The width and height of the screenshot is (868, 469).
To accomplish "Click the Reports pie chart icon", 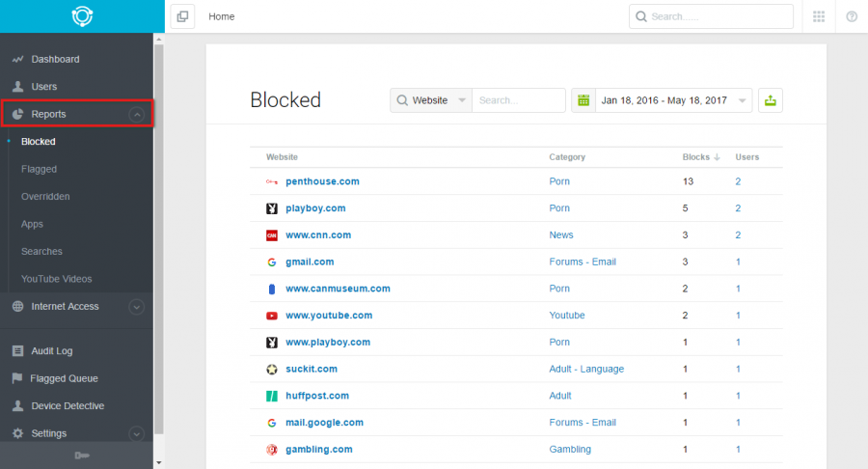I will coord(17,114).
